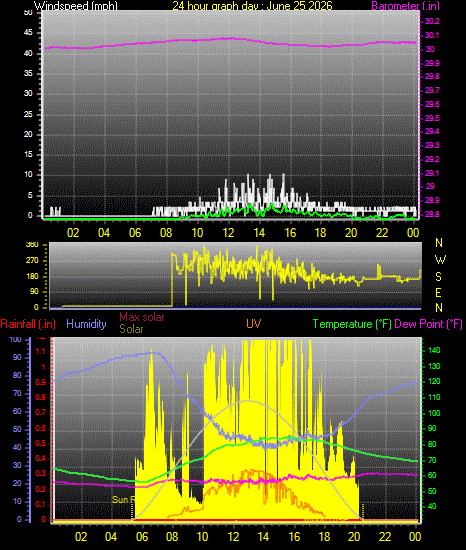Click the olive 'Solar' legend label
The width and height of the screenshot is (466, 550).
tap(131, 329)
